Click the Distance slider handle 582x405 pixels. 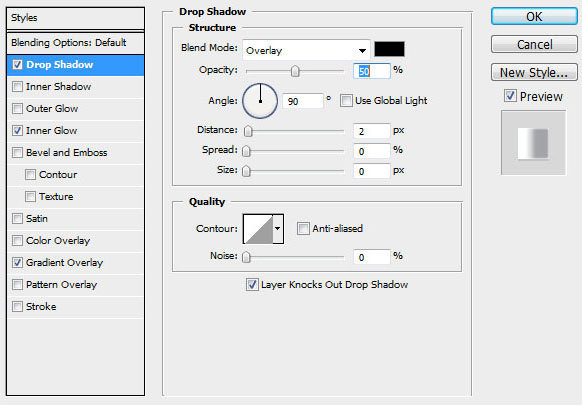(x=248, y=131)
